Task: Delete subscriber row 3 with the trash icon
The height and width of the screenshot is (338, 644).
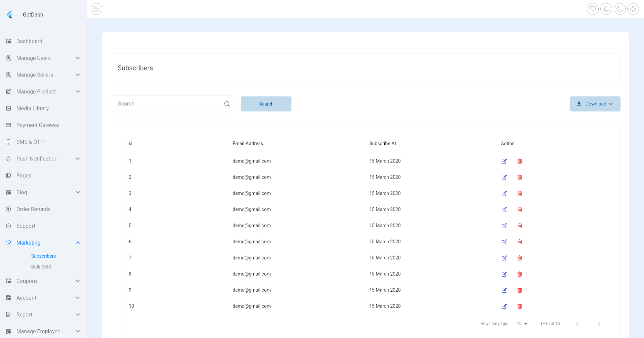Action: [x=520, y=193]
